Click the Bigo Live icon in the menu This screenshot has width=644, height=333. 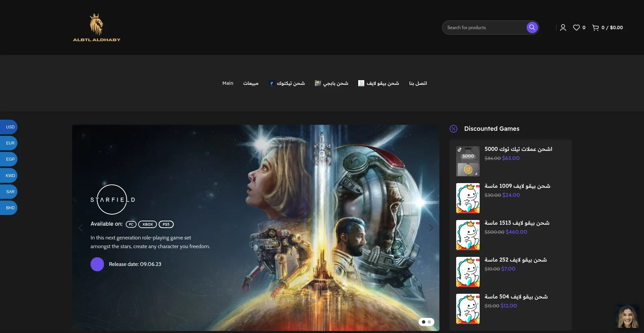[361, 83]
